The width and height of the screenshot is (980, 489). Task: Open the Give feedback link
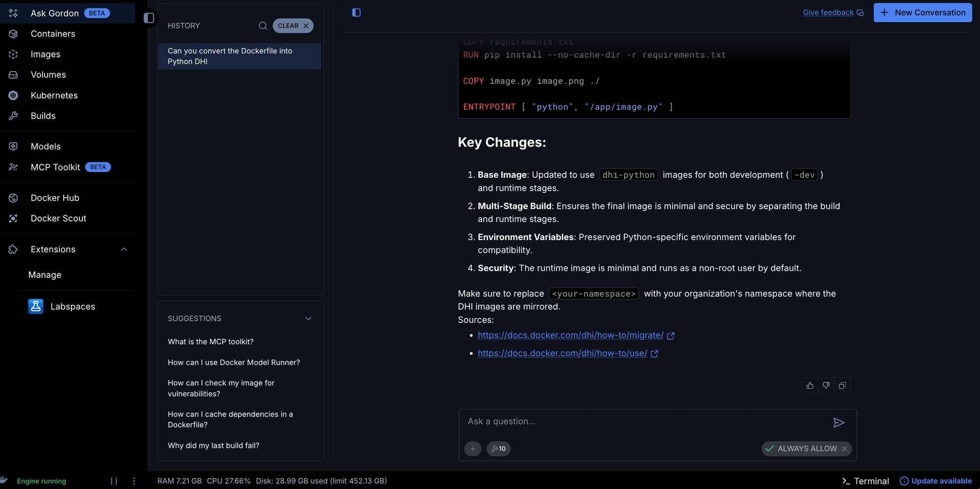click(833, 13)
